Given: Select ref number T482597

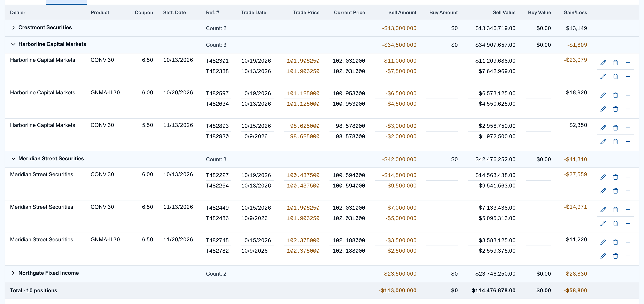Looking at the screenshot, I should (217, 93).
